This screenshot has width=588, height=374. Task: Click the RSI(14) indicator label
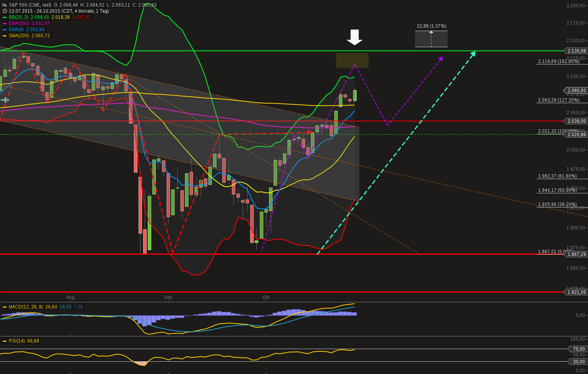click(17, 341)
